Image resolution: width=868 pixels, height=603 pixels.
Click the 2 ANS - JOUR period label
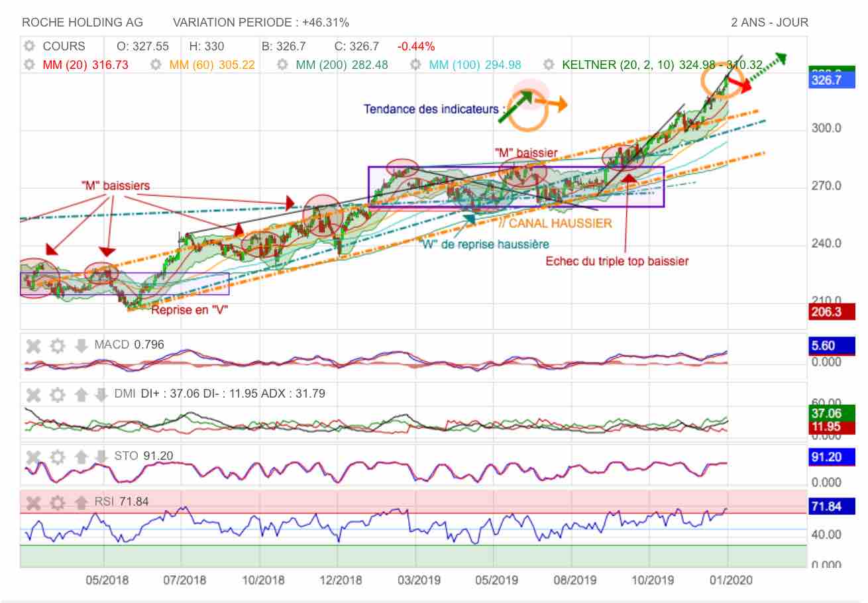point(770,23)
